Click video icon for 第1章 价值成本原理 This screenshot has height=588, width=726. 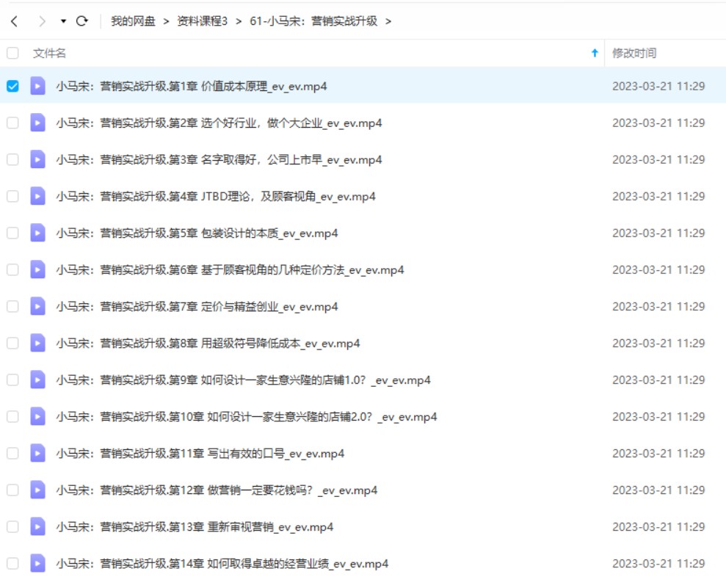[37, 86]
